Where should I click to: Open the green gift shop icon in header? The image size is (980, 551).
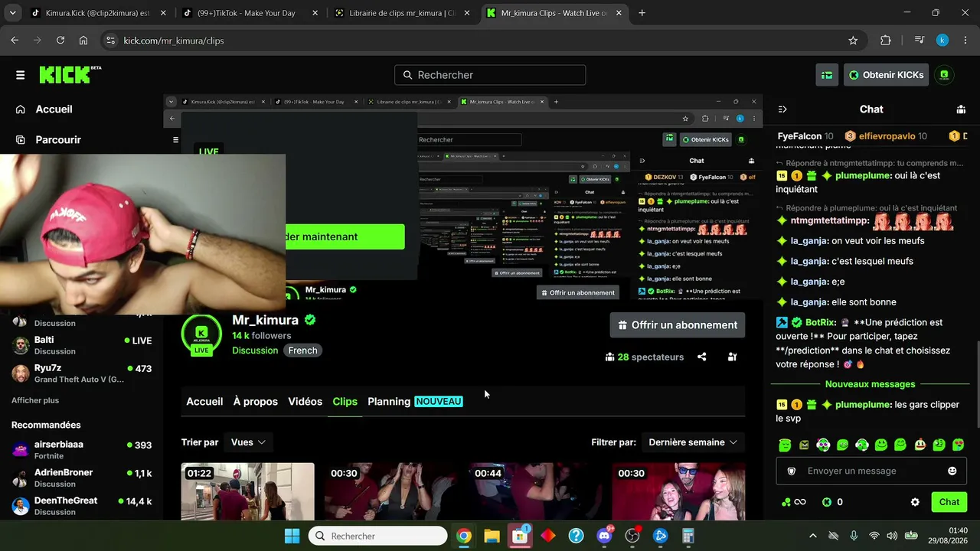827,75
